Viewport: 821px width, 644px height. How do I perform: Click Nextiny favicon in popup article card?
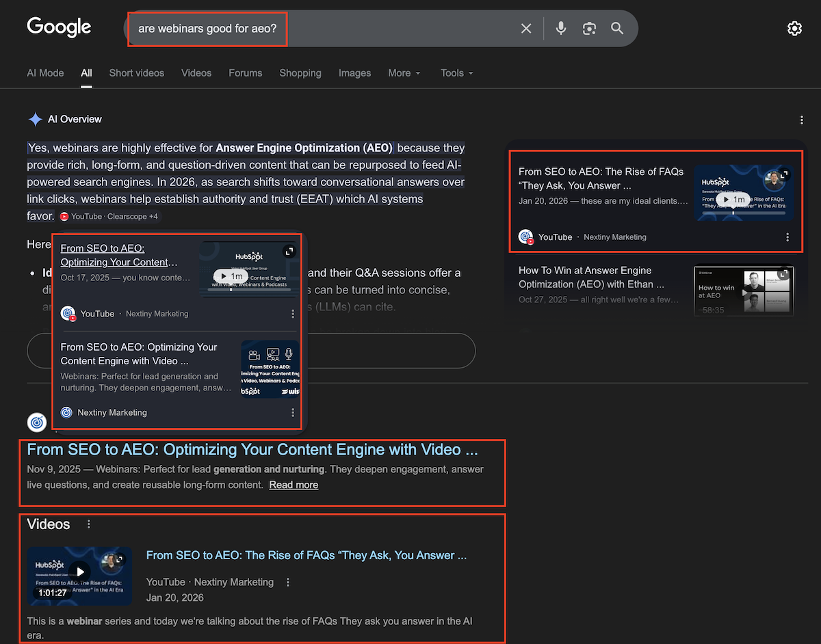click(66, 412)
